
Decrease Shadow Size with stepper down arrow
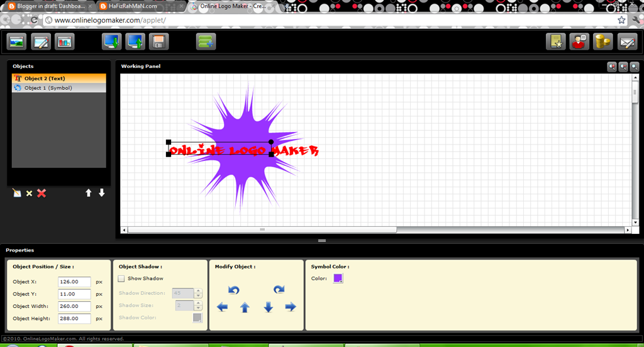198,308
